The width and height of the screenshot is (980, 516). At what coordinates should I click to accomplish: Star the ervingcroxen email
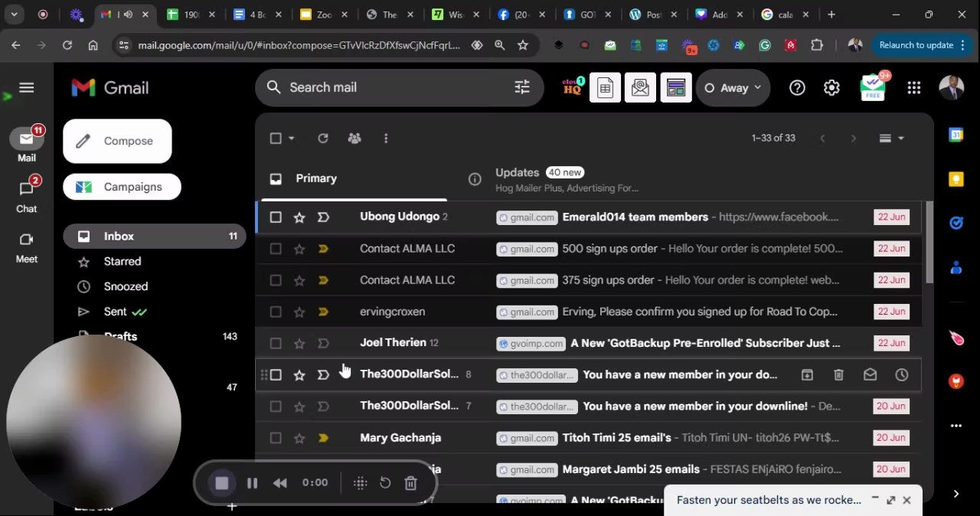299,312
